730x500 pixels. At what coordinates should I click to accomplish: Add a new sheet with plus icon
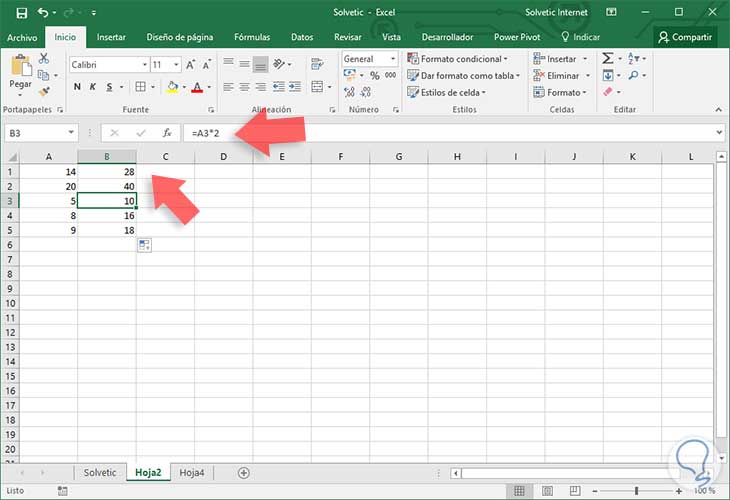tap(243, 473)
